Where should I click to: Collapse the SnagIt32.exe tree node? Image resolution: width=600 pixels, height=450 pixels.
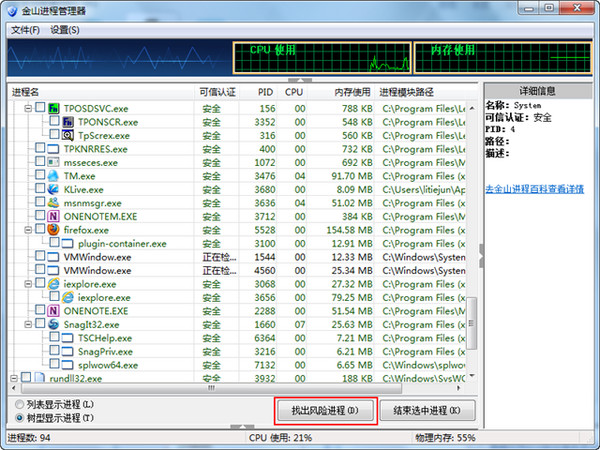(x=25, y=324)
